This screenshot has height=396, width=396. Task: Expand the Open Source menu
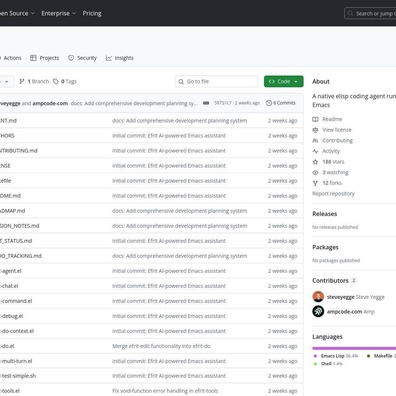[x=17, y=13]
